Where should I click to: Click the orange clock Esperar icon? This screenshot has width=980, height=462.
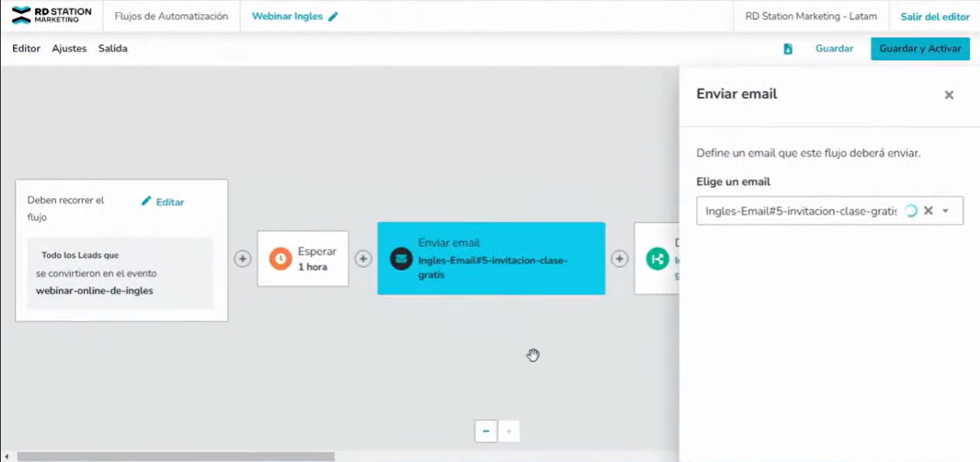280,258
